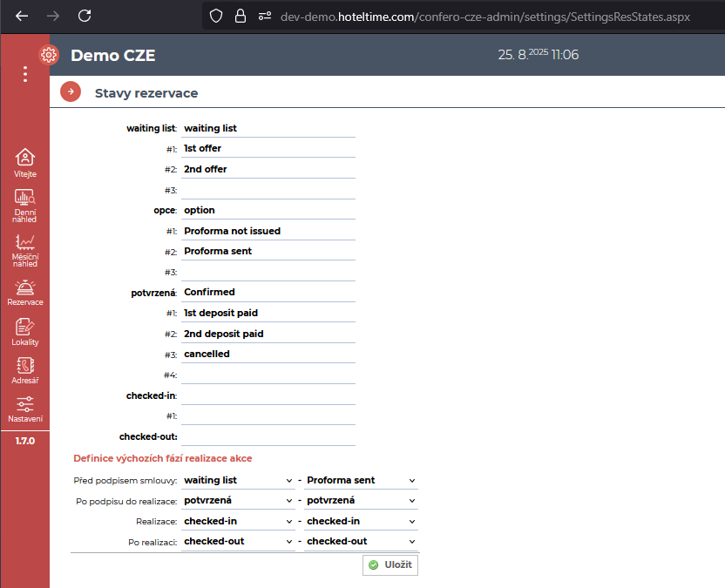Open Realizace end dropdown
This screenshot has height=588, width=725.
pyautogui.click(x=361, y=521)
